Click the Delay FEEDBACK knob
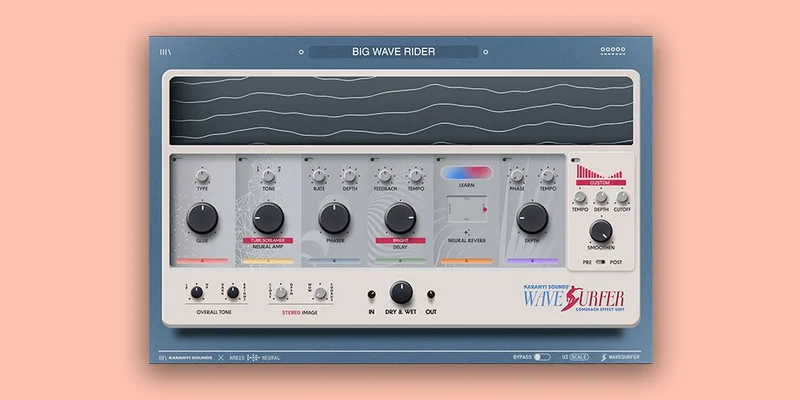The width and height of the screenshot is (800, 400). (x=385, y=177)
